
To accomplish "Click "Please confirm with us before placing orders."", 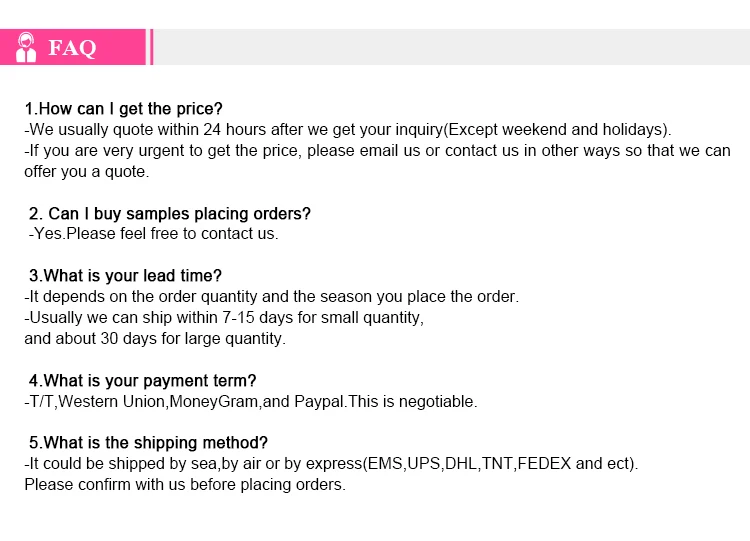I will 185,485.
